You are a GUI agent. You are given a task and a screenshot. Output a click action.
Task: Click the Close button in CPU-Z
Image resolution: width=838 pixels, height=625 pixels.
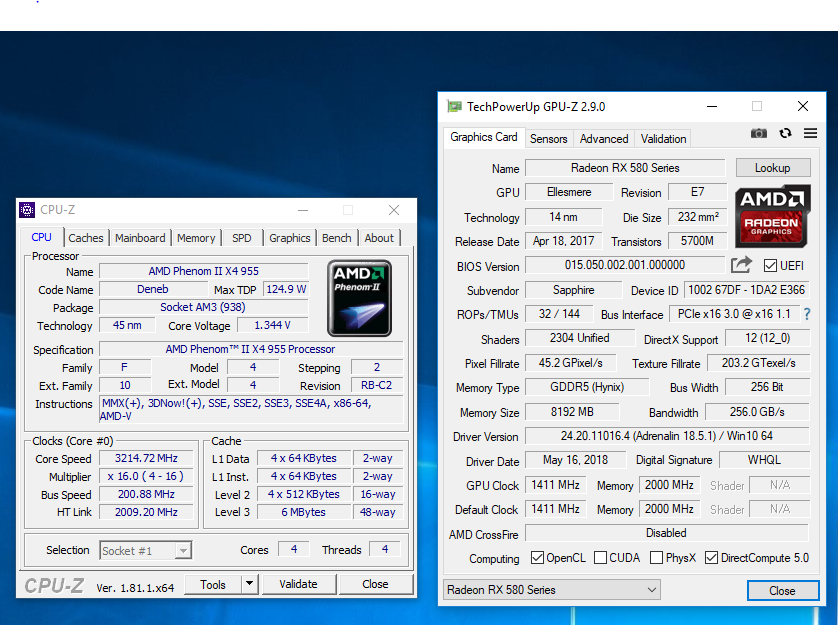375,584
